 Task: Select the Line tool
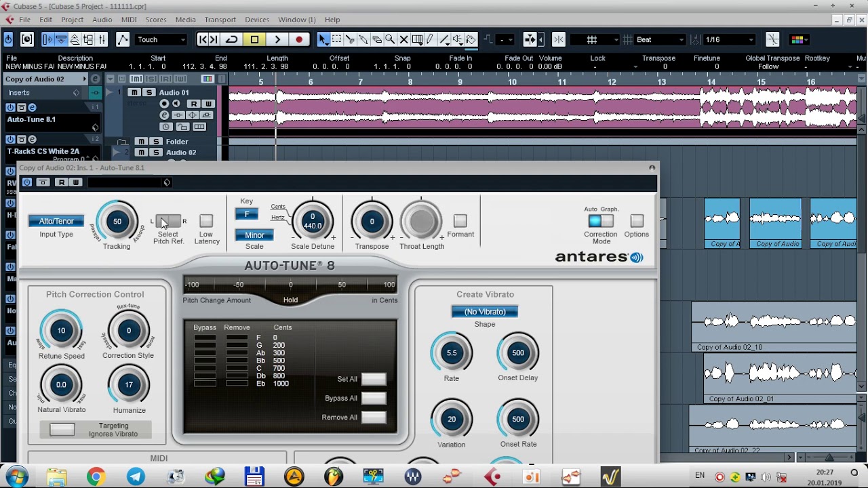tap(443, 39)
